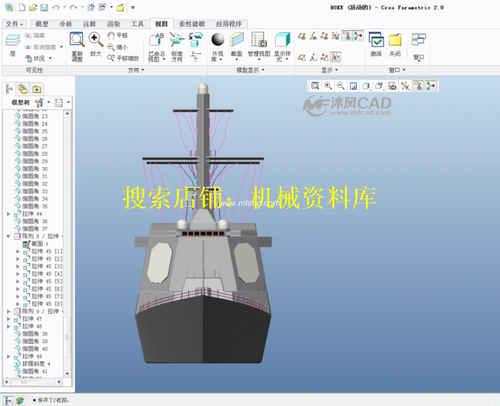Click the Save disk icon
This screenshot has width=500, height=406.
point(44,7)
